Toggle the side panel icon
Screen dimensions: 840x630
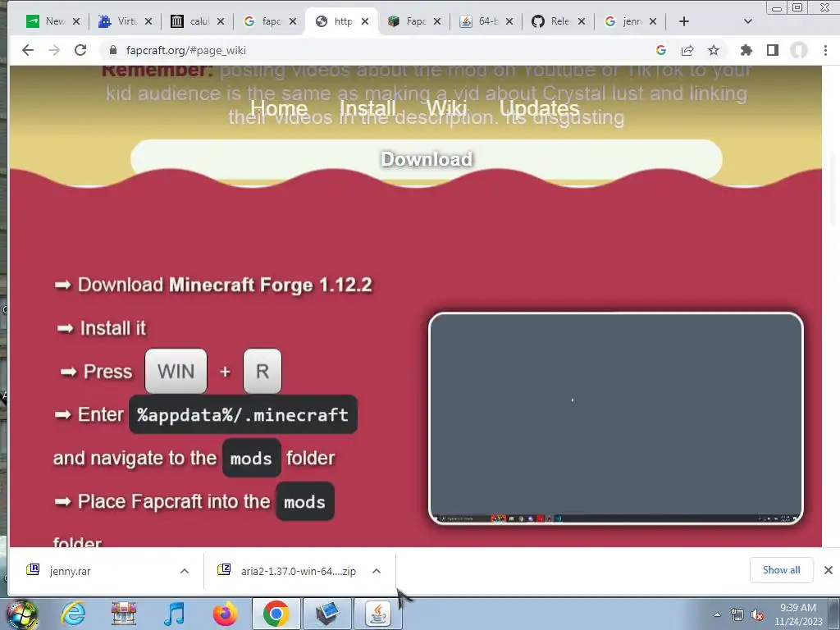(x=773, y=50)
